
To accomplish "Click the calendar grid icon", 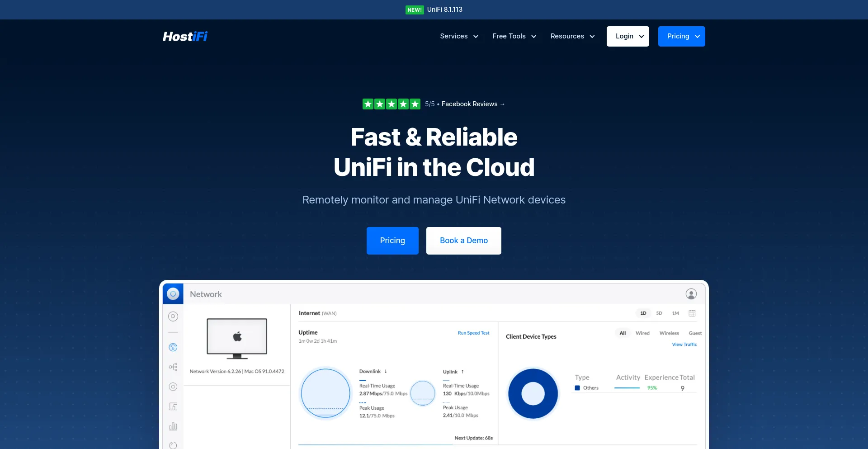I will click(692, 313).
